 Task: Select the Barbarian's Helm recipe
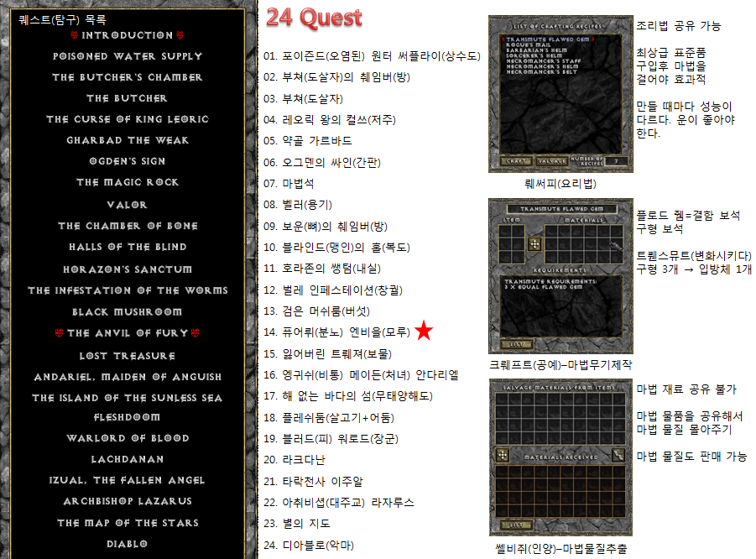coord(537,50)
